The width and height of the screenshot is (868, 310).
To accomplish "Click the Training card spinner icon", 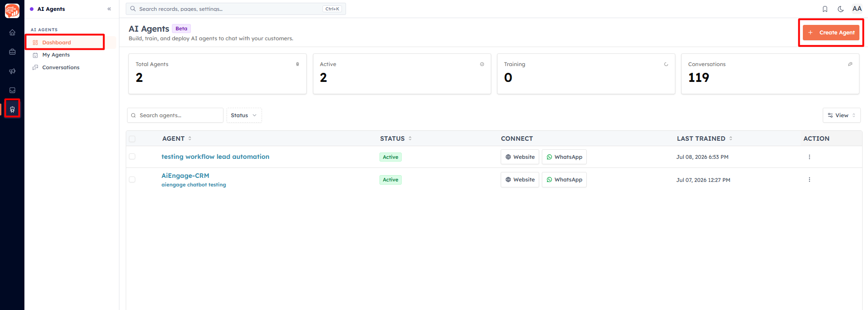I will (x=666, y=64).
